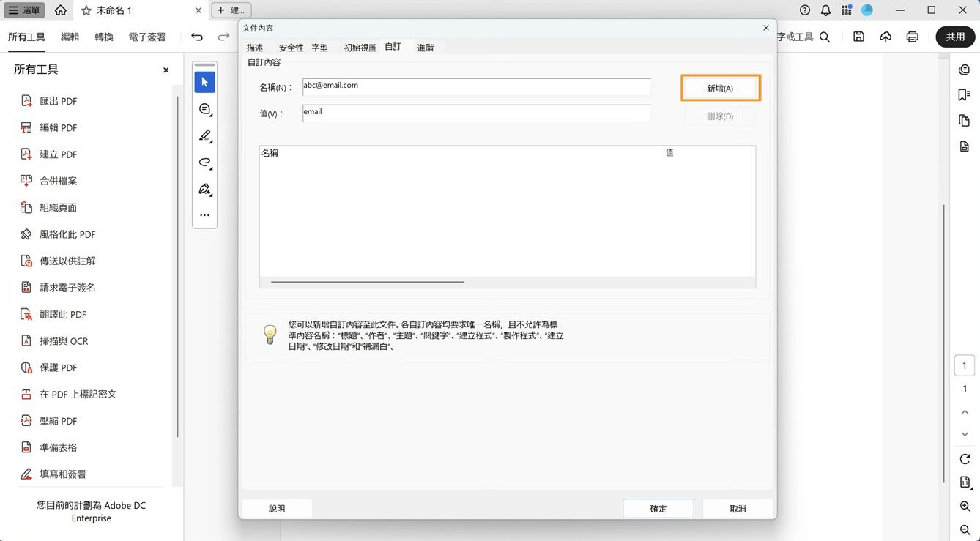Image resolution: width=980 pixels, height=541 pixels.
Task: Rotate the page using the rotate icon
Action: tap(964, 459)
